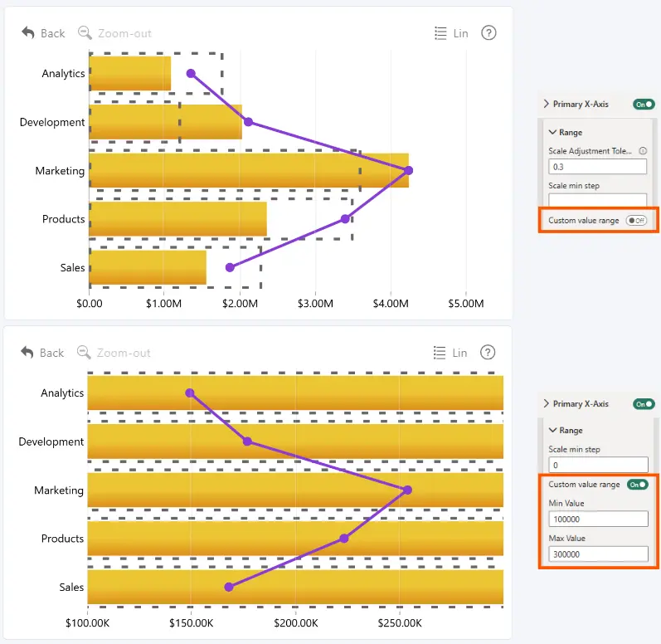
Task: Click the Sales category label in bottom chart
Action: (71, 587)
